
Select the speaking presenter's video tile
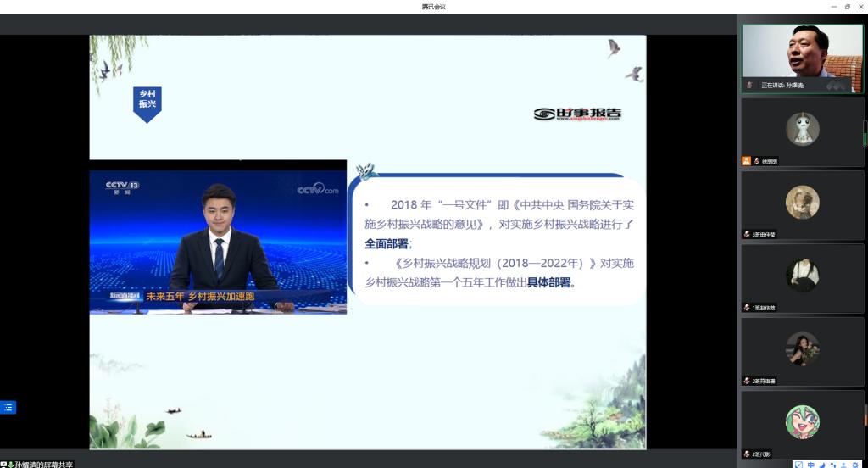[802, 57]
